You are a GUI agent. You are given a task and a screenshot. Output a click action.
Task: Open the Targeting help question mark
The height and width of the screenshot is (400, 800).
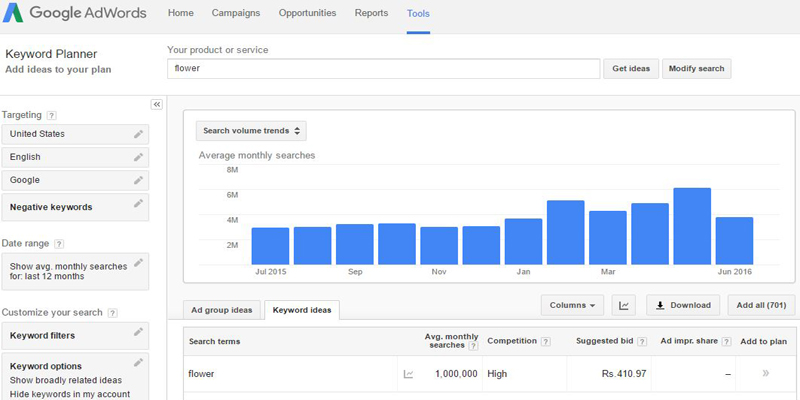51,115
